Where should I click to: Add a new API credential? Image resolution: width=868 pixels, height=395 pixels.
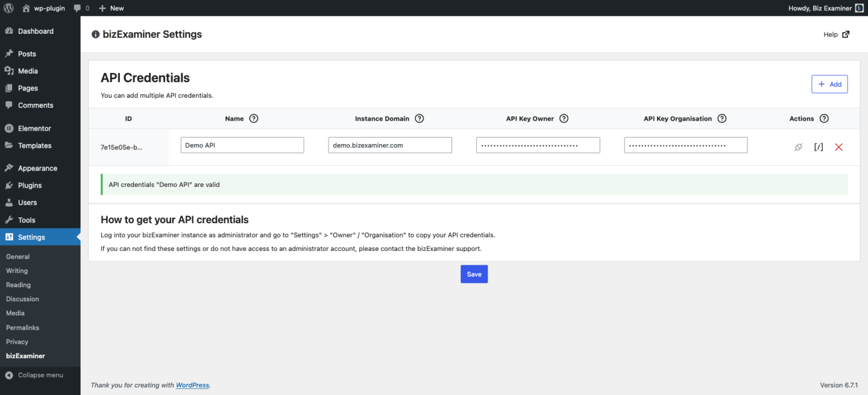(x=829, y=84)
